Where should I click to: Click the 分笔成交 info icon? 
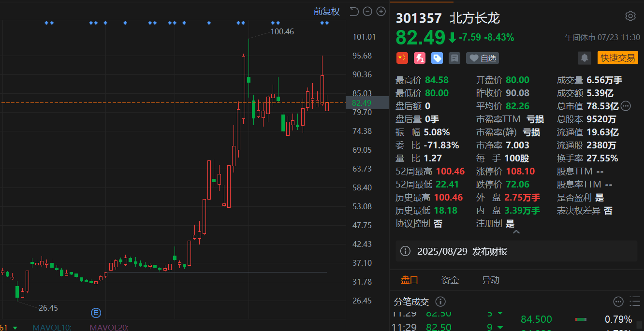click(x=440, y=302)
